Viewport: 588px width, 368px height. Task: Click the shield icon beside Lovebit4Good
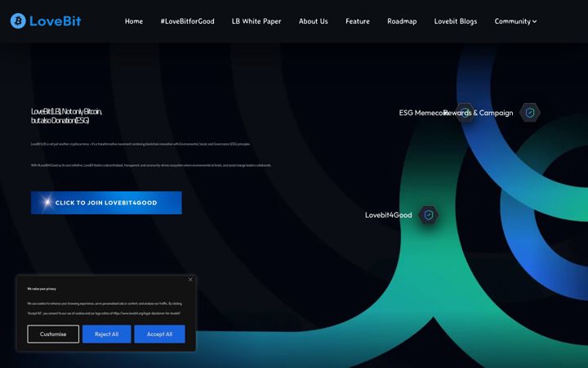coord(428,215)
